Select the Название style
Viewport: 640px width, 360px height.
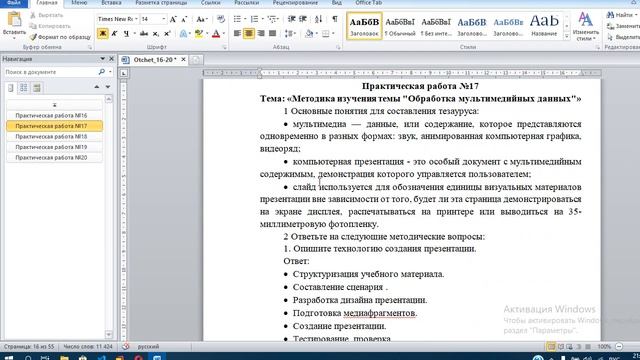544,26
